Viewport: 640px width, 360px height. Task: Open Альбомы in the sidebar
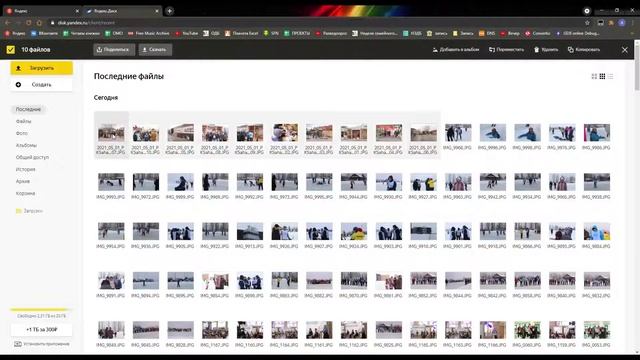click(27, 145)
